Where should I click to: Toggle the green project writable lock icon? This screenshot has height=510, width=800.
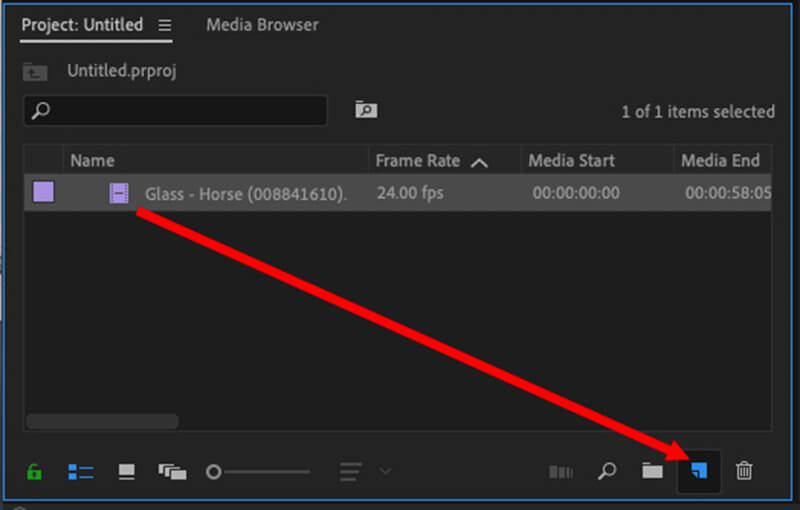[x=34, y=472]
